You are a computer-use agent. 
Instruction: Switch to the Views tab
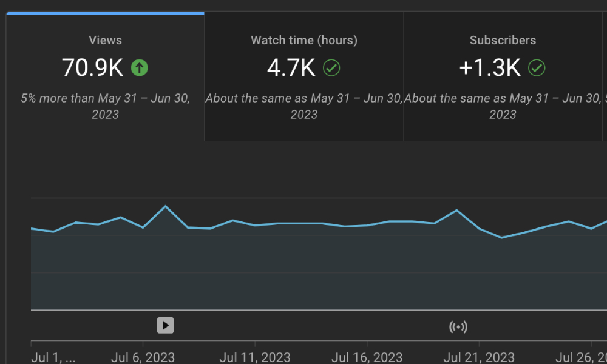tap(105, 41)
